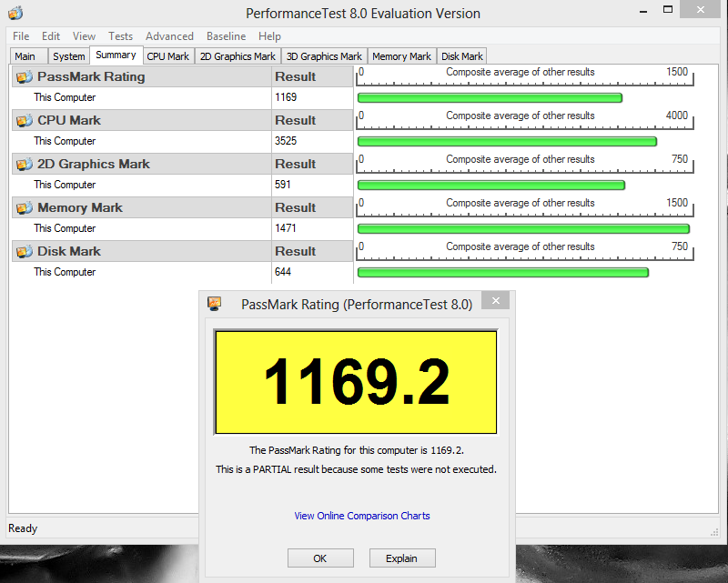Switch to the System tab
This screenshot has height=583, width=728.
69,56
